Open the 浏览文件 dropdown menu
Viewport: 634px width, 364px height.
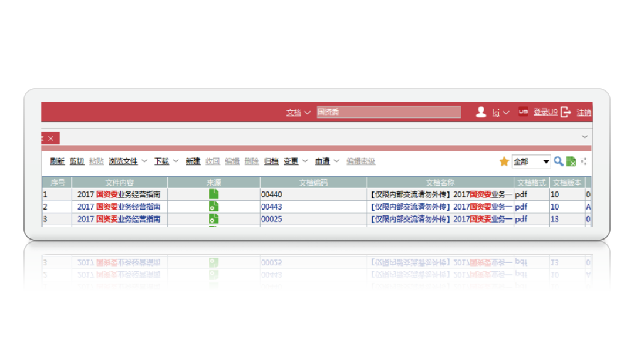pyautogui.click(x=127, y=161)
